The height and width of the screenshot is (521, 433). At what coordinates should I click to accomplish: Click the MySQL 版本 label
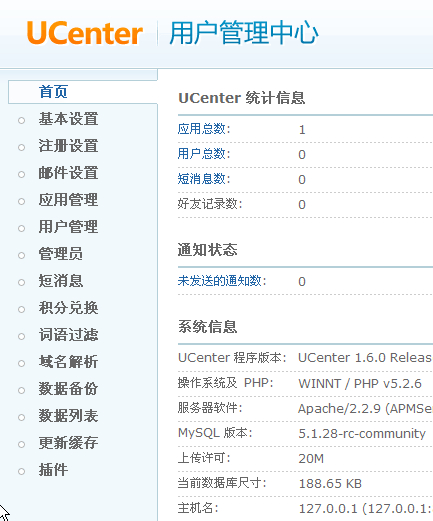tap(215, 433)
